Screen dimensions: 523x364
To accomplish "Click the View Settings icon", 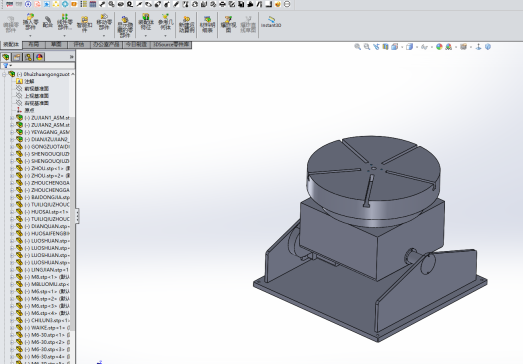I will click(463, 47).
